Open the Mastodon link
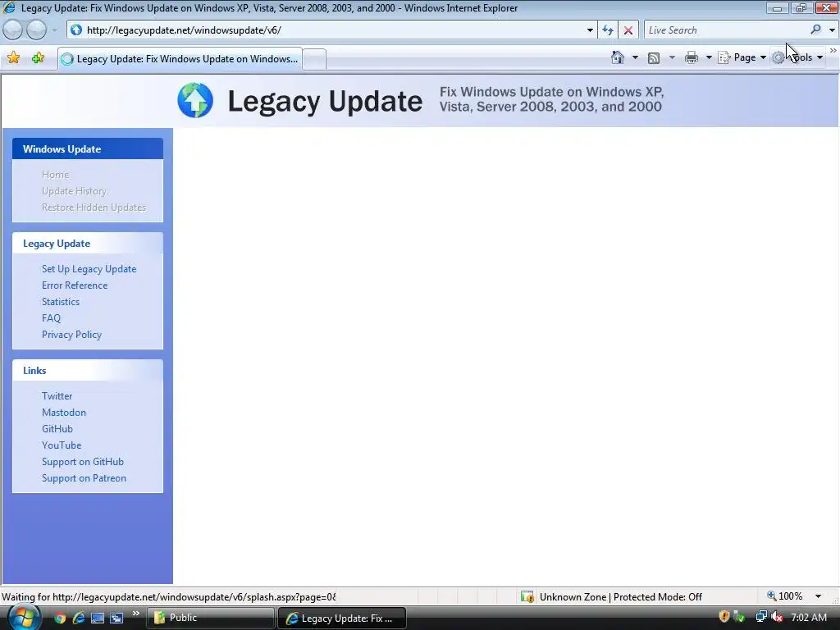 [64, 413]
